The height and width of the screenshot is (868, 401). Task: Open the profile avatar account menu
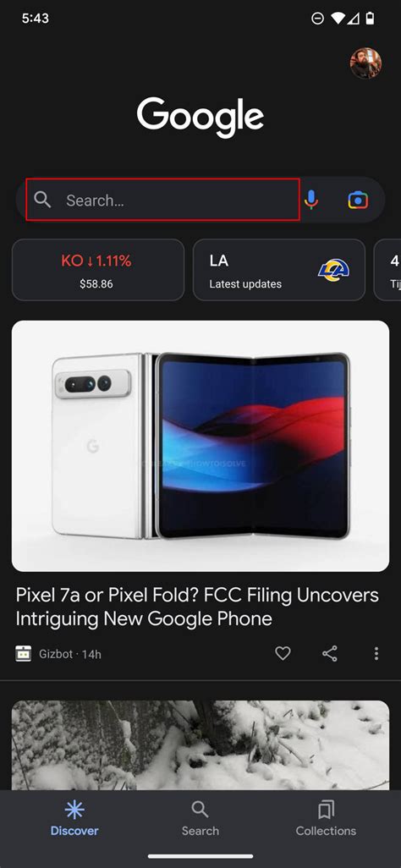click(x=365, y=63)
